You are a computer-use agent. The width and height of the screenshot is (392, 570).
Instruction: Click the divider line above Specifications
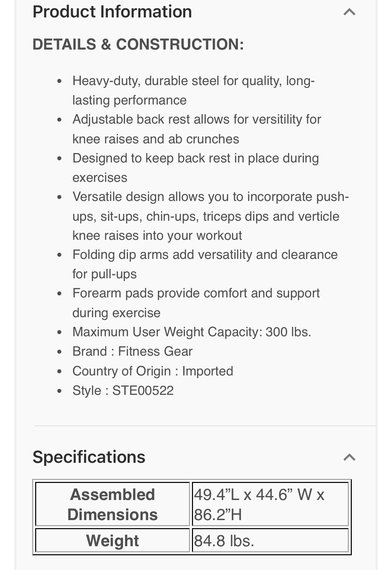(x=205, y=426)
